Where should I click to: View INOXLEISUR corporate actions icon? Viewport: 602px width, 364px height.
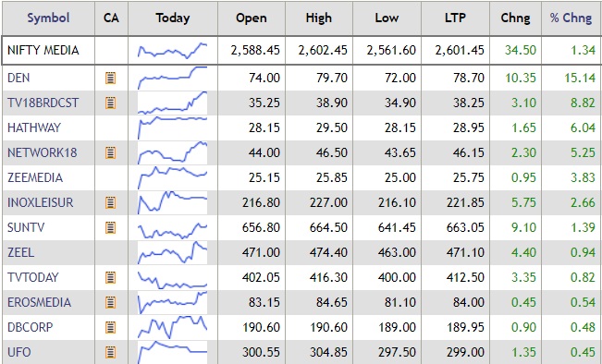(111, 202)
